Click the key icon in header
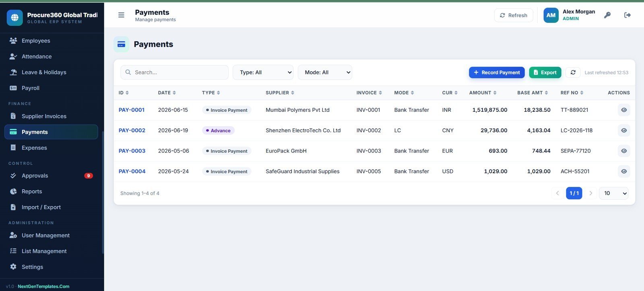This screenshot has width=644, height=291. click(607, 15)
